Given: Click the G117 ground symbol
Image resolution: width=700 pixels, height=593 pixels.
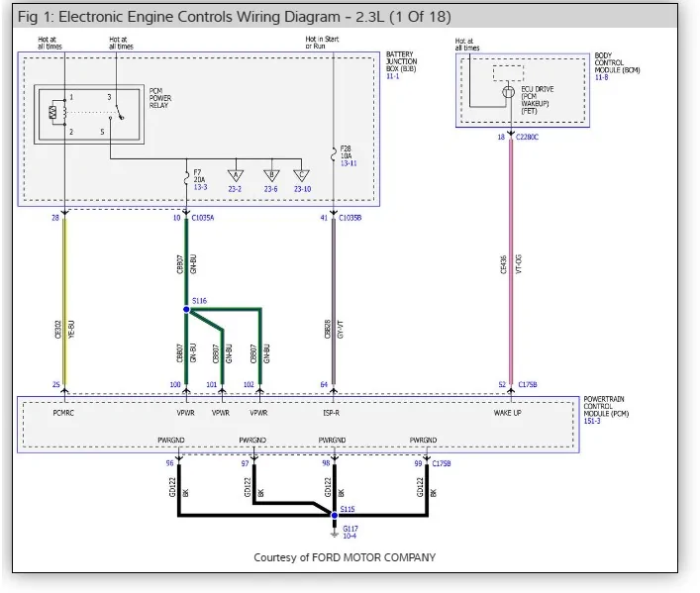Looking at the screenshot, I should (x=335, y=534).
